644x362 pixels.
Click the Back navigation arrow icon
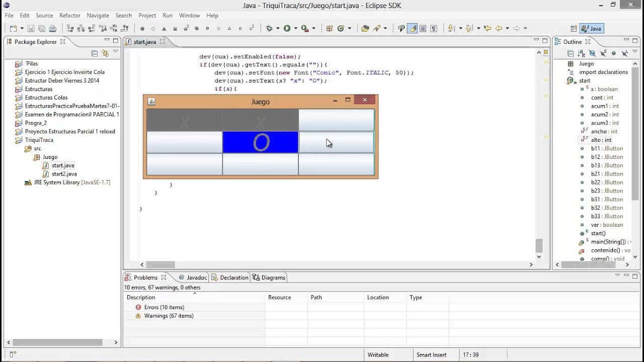click(x=499, y=29)
